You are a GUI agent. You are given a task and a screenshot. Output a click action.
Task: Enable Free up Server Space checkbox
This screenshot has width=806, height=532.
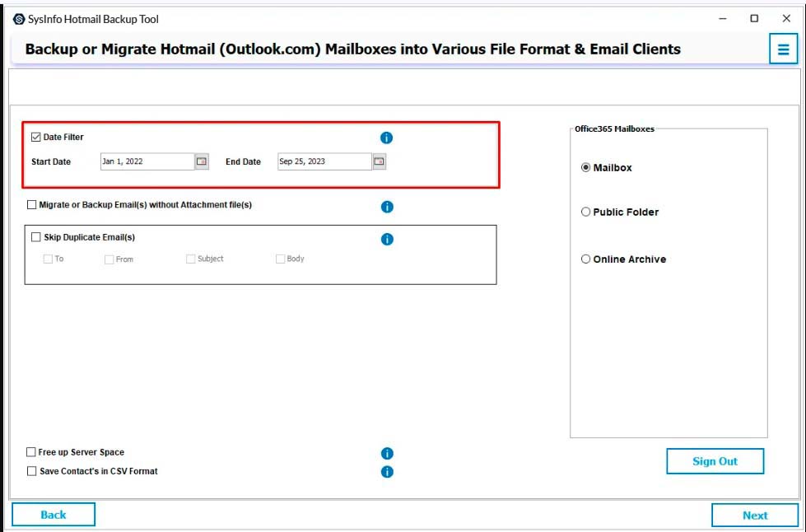pos(30,452)
